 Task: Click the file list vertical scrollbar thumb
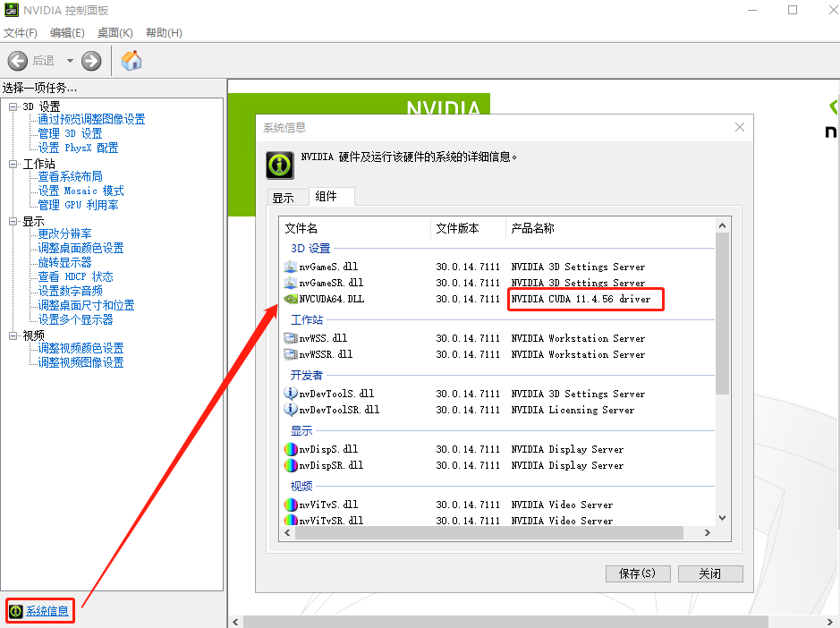[x=722, y=313]
